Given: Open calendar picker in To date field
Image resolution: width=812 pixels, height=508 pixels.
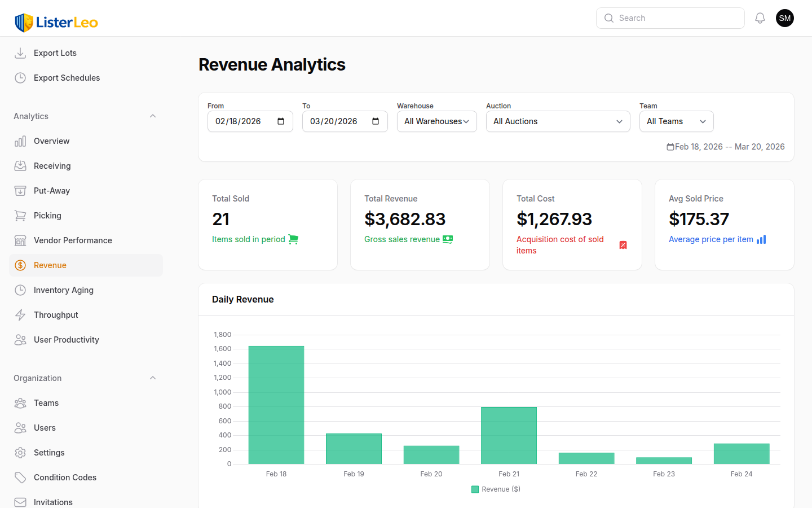Looking at the screenshot, I should (376, 121).
